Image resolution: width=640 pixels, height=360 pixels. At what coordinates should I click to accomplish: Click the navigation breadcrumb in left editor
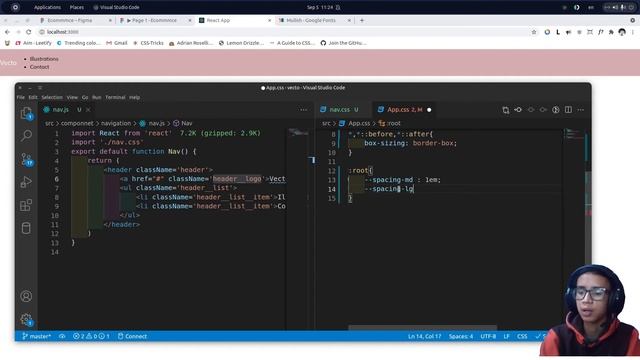116,123
